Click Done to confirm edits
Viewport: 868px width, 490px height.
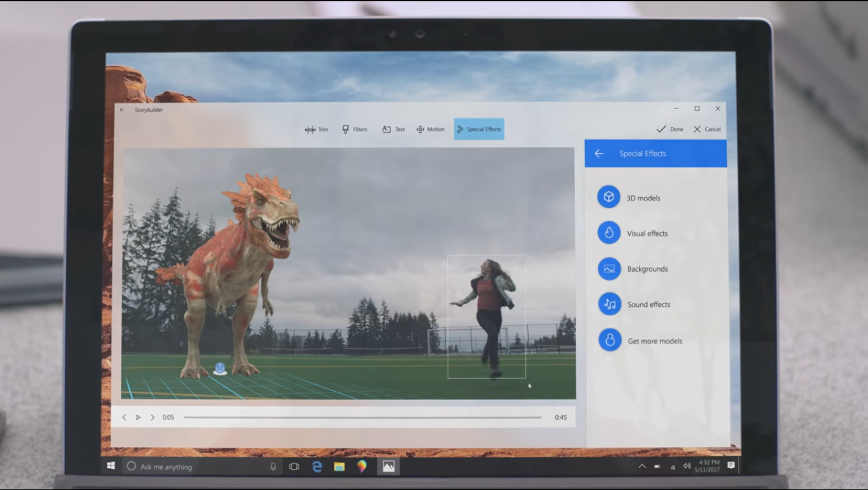tap(670, 130)
